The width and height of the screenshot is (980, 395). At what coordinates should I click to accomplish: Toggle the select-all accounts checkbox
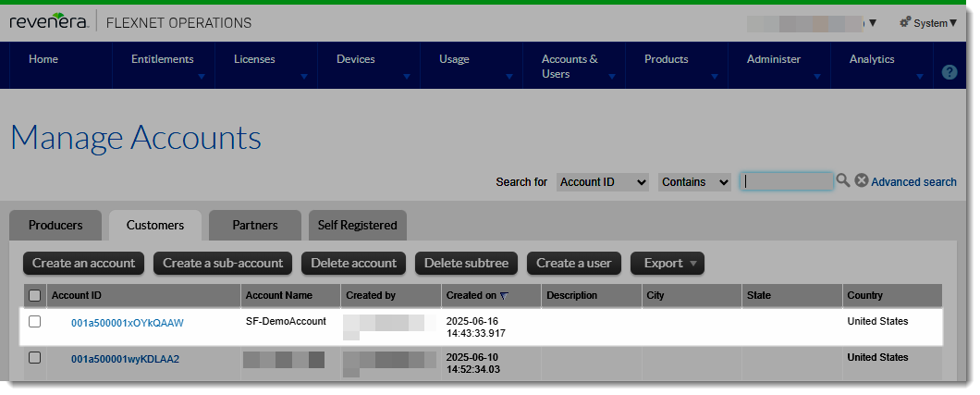click(35, 296)
